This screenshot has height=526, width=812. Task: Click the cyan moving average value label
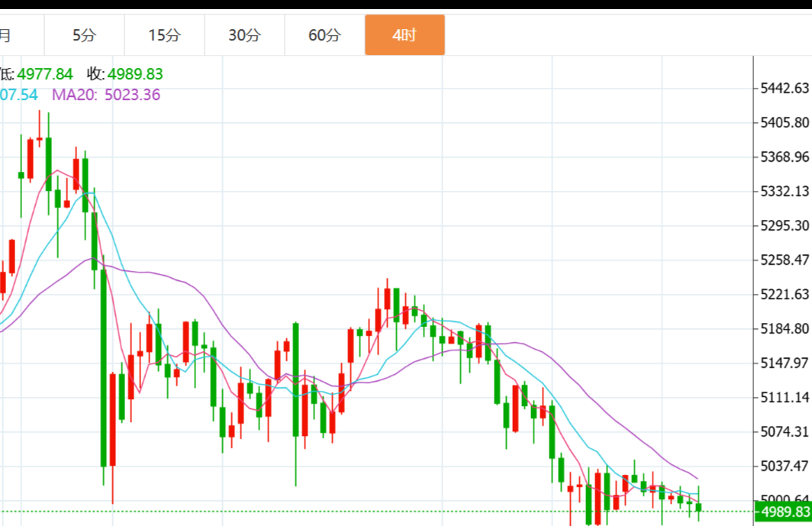[x=19, y=95]
